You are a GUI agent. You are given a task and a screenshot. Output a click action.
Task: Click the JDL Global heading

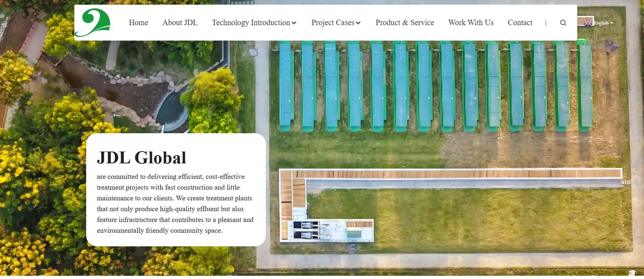[142, 158]
